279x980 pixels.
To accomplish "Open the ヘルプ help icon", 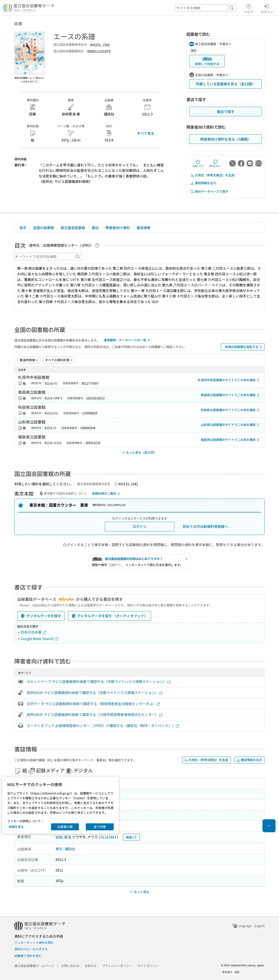I will click(249, 8).
